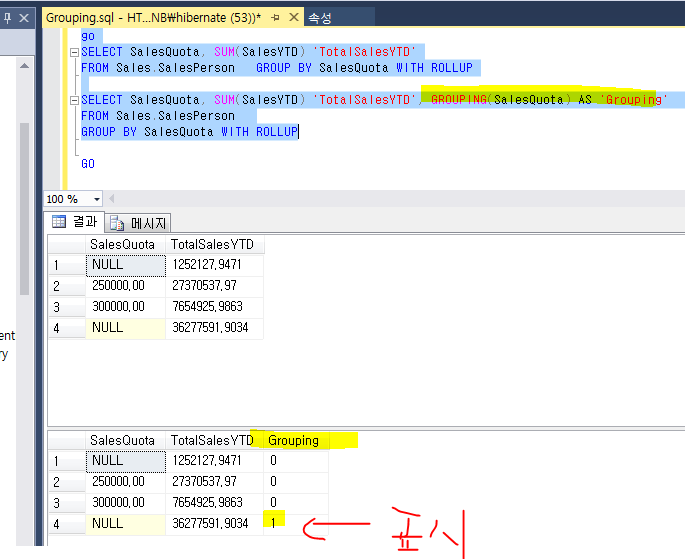Image resolution: width=685 pixels, height=559 pixels.
Task: Close the Grouping.sql query tab
Action: point(294,17)
